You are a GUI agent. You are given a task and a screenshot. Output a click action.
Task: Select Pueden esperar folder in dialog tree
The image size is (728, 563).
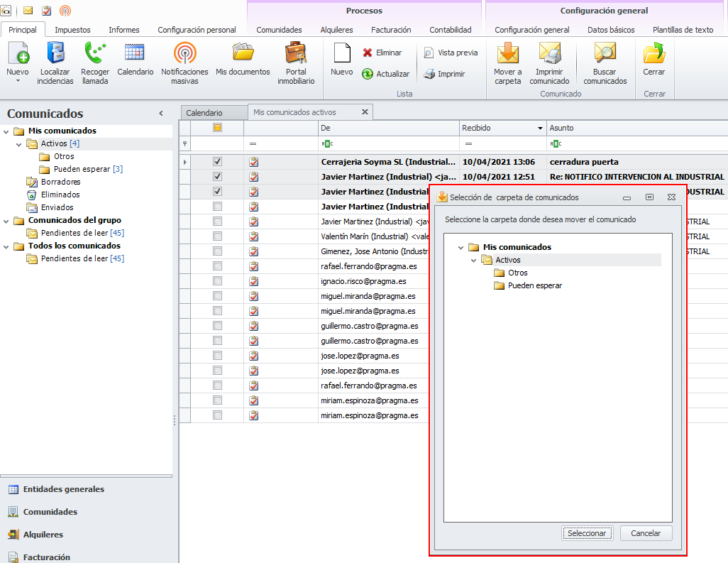(534, 285)
